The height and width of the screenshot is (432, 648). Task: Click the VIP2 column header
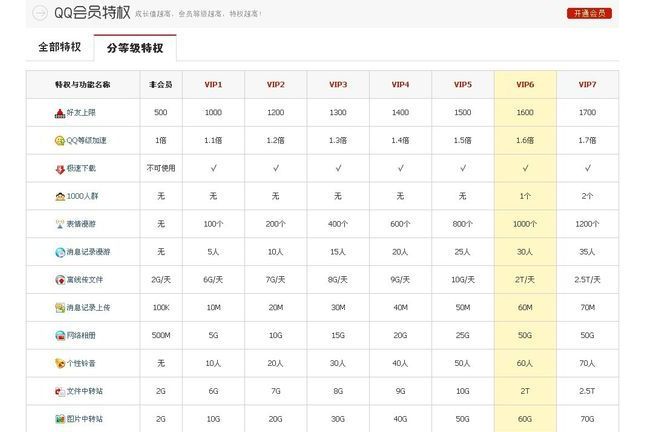[276, 84]
